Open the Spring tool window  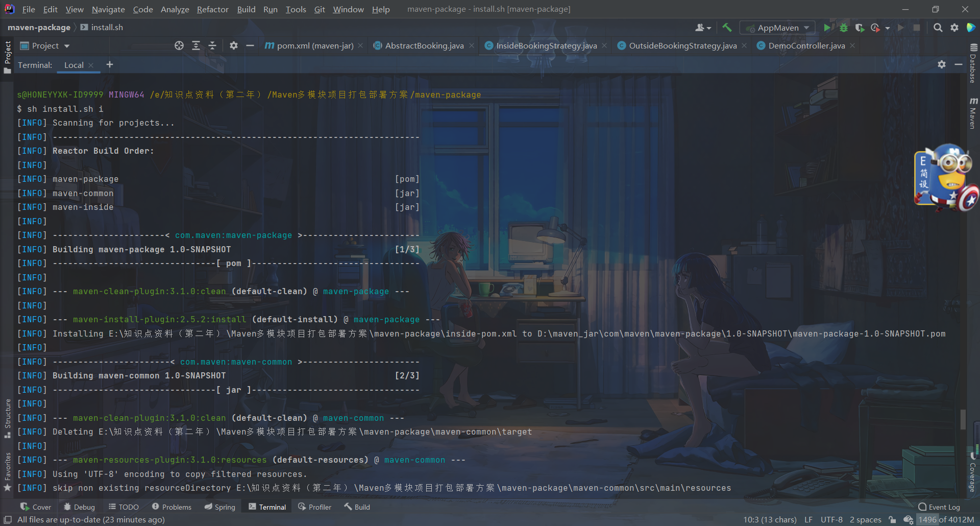click(220, 507)
